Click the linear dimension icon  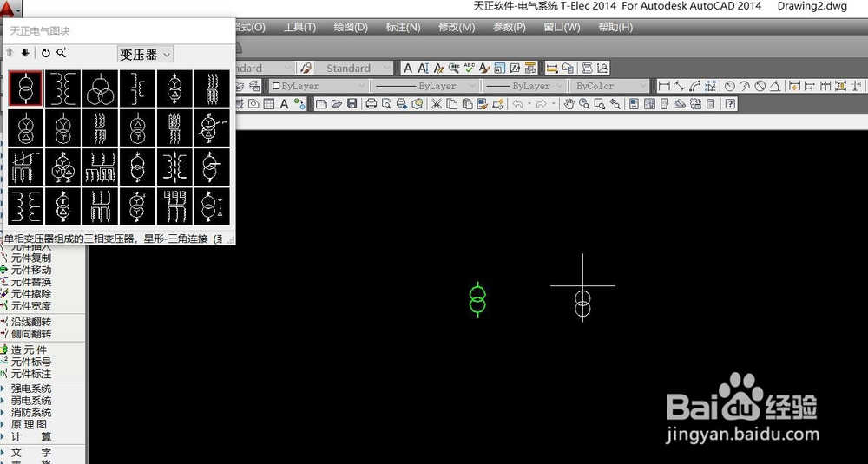point(664,86)
